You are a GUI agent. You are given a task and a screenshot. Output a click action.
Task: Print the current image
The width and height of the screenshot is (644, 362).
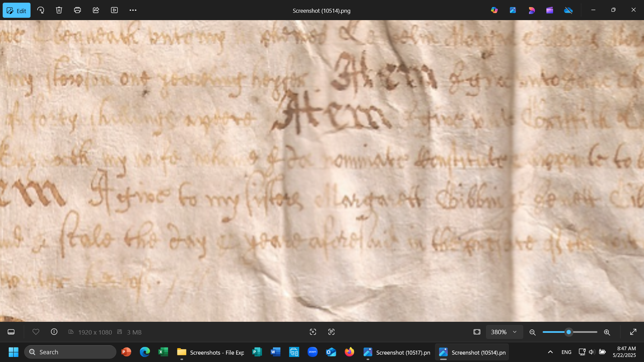click(x=77, y=10)
